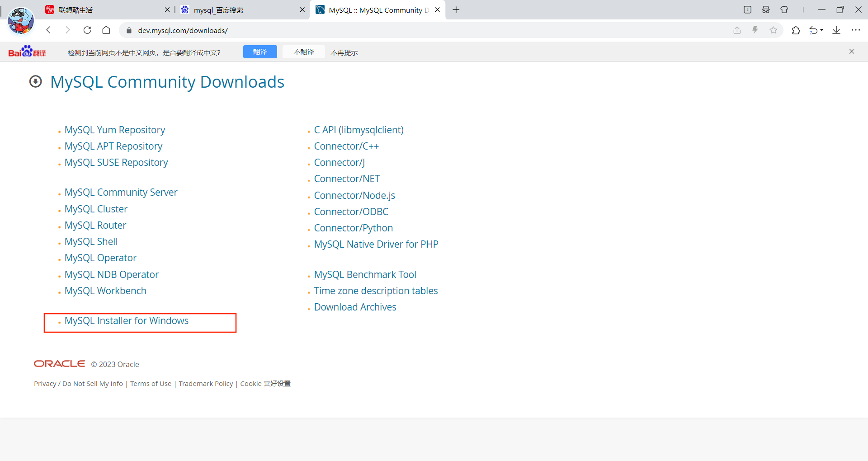Viewport: 868px width, 461px height.
Task: Open Connector/C++ link
Action: click(346, 146)
